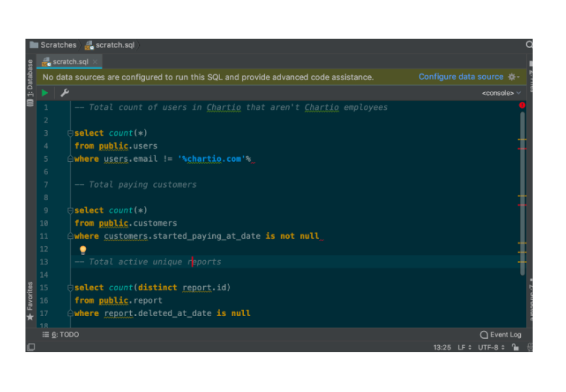Click the search magnifier in the top right
566x392 pixels.
pos(529,44)
